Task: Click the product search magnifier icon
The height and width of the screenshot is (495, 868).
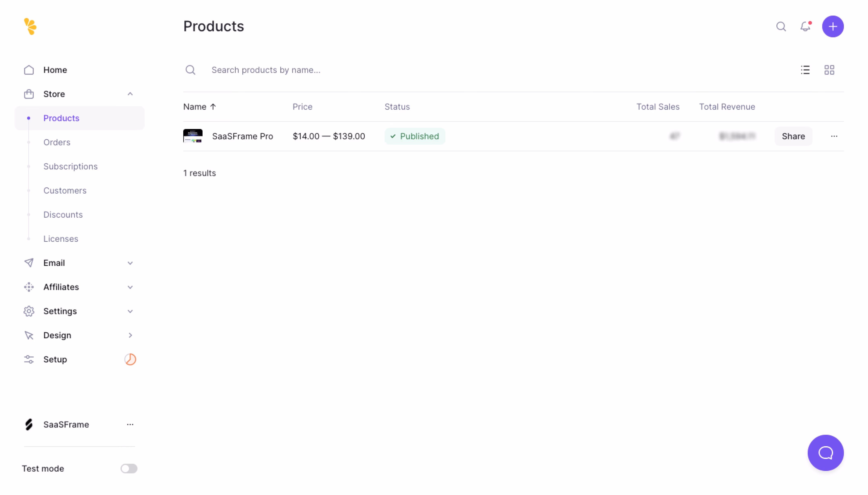Action: click(x=191, y=70)
